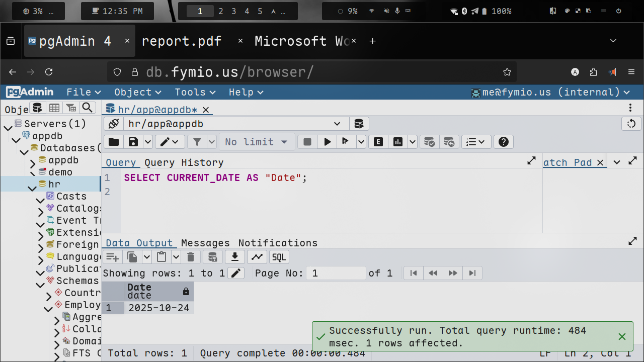
Task: Open the query tool help icon
Action: (503, 142)
